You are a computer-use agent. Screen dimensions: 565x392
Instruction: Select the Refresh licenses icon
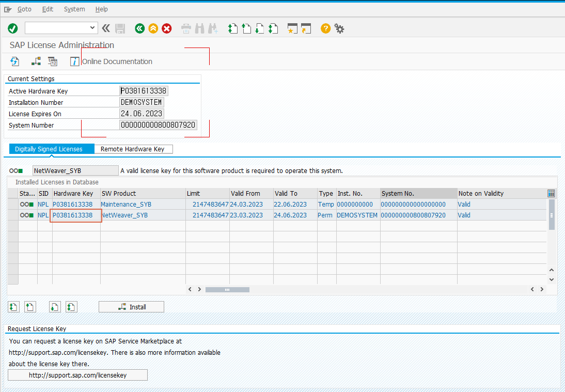14,61
